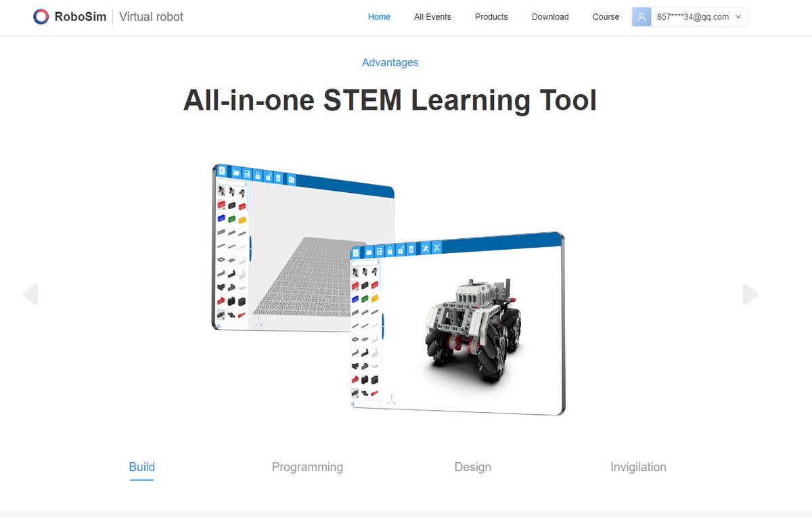Click the trash delete icon in the toolbar

(278, 177)
